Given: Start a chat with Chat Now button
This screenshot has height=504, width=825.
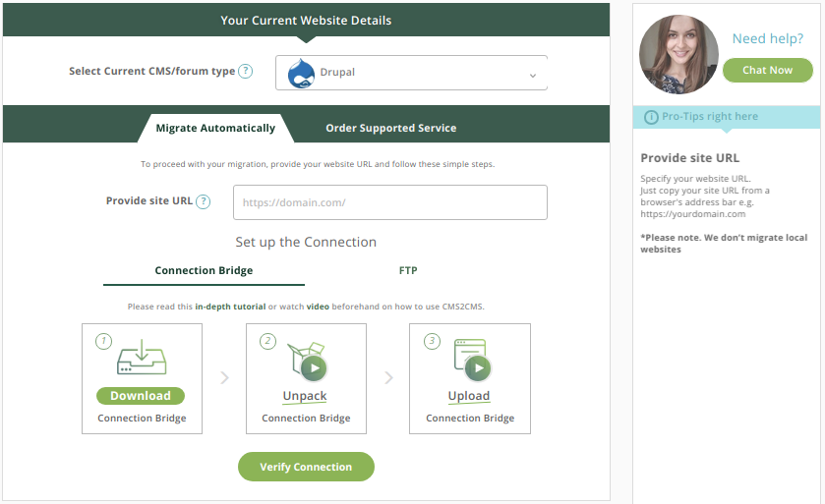Looking at the screenshot, I should click(768, 70).
